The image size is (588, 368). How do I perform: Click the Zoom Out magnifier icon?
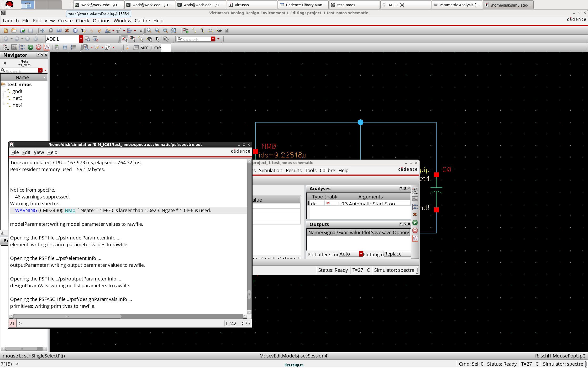coord(157,31)
